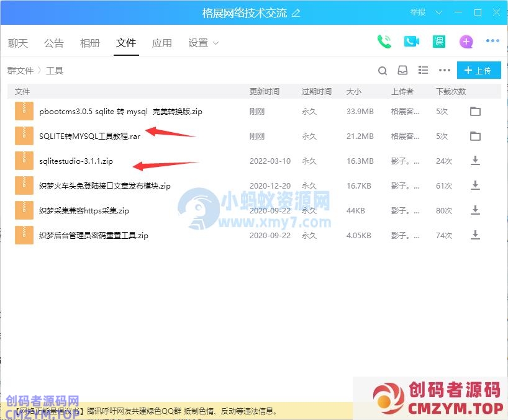Start a group voice call
The image size is (508, 420).
(x=384, y=42)
